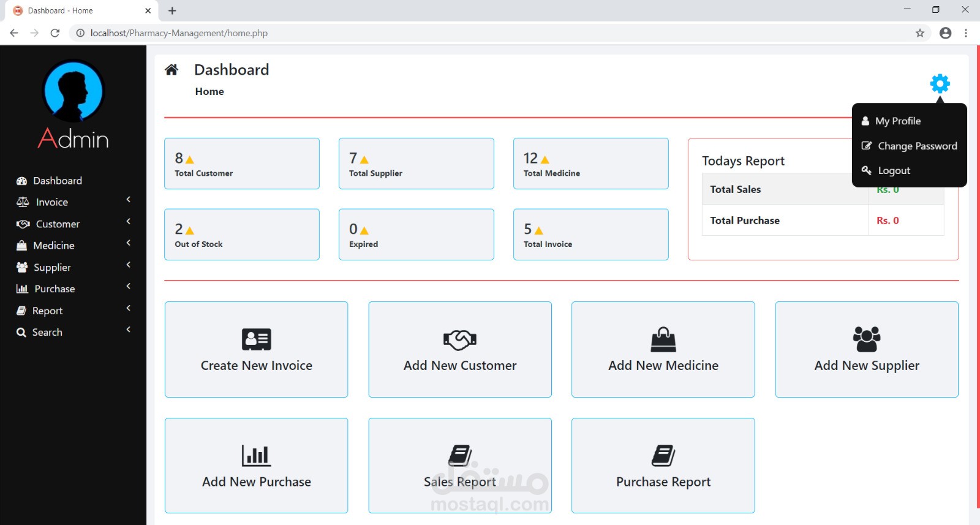Choose Change Password in the dropdown menu

pos(917,146)
